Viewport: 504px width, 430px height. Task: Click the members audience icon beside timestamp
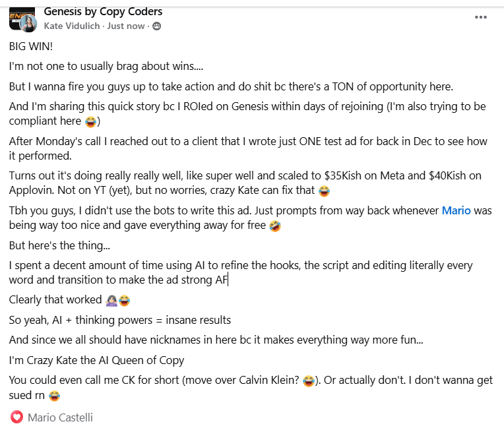[x=156, y=26]
